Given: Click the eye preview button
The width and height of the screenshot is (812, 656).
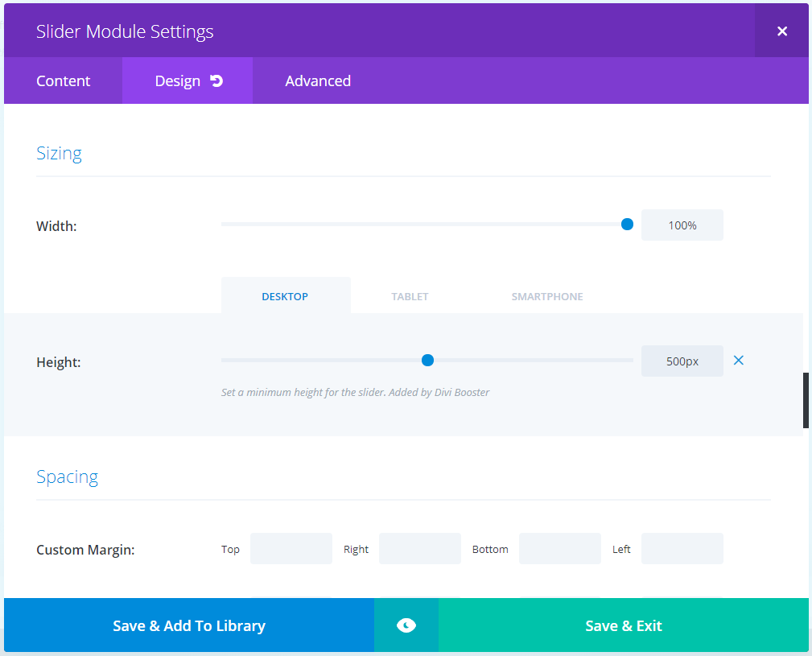Looking at the screenshot, I should point(406,625).
